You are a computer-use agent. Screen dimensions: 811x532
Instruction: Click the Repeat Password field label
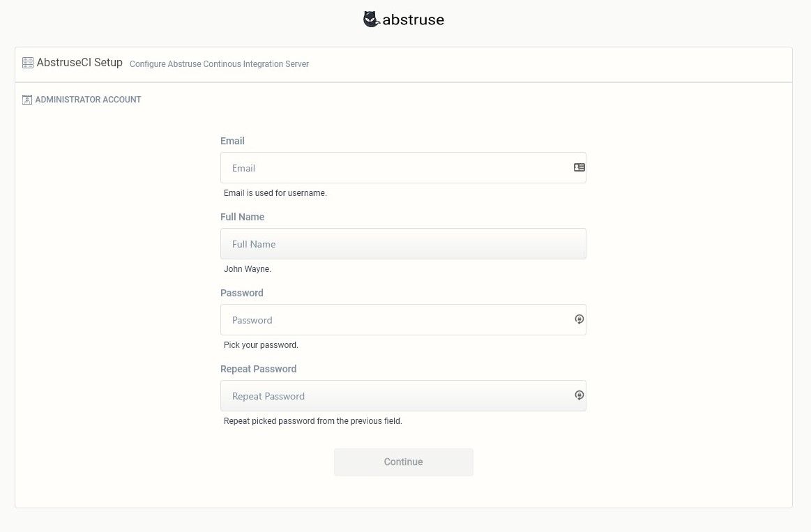point(258,369)
